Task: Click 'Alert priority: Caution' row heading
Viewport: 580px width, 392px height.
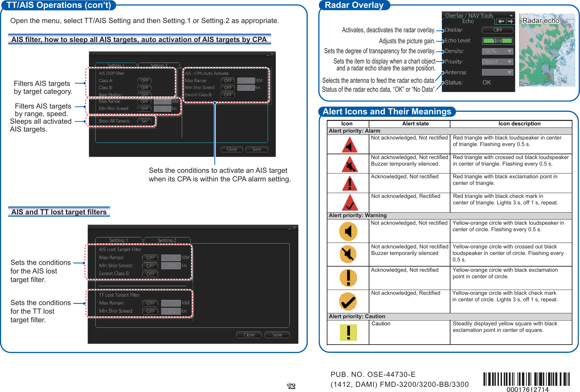Action: (357, 316)
